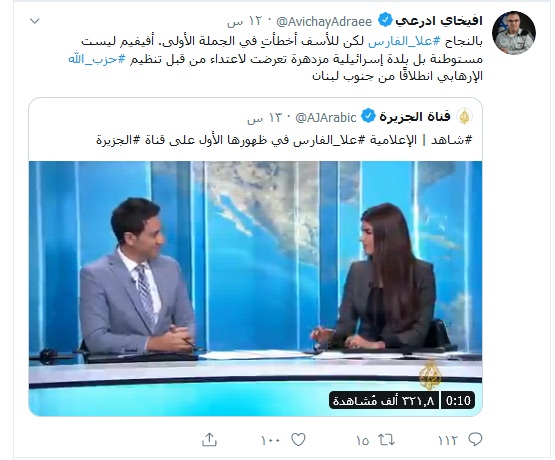Click the 321.8K views label
The image size is (555, 460).
coord(384,401)
